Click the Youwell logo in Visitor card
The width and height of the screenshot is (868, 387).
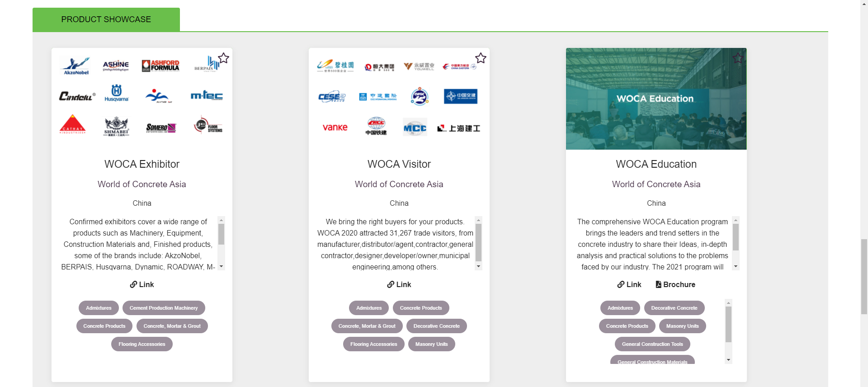419,66
